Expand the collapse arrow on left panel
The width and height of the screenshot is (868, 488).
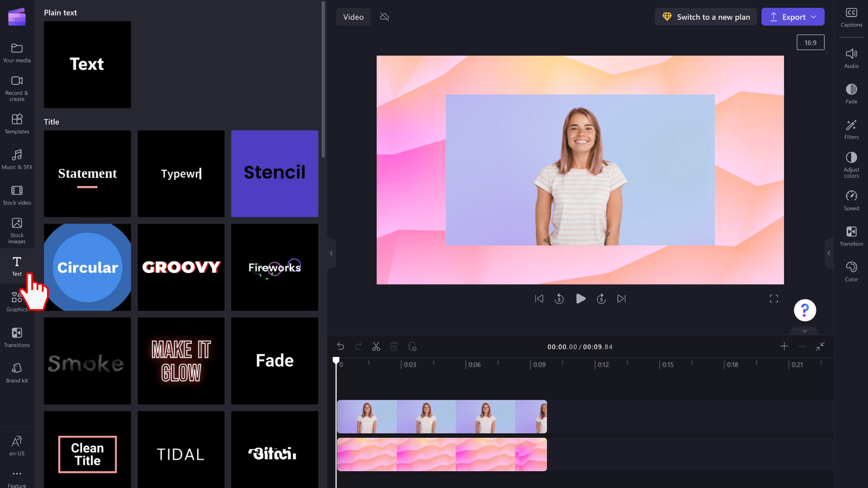(331, 253)
